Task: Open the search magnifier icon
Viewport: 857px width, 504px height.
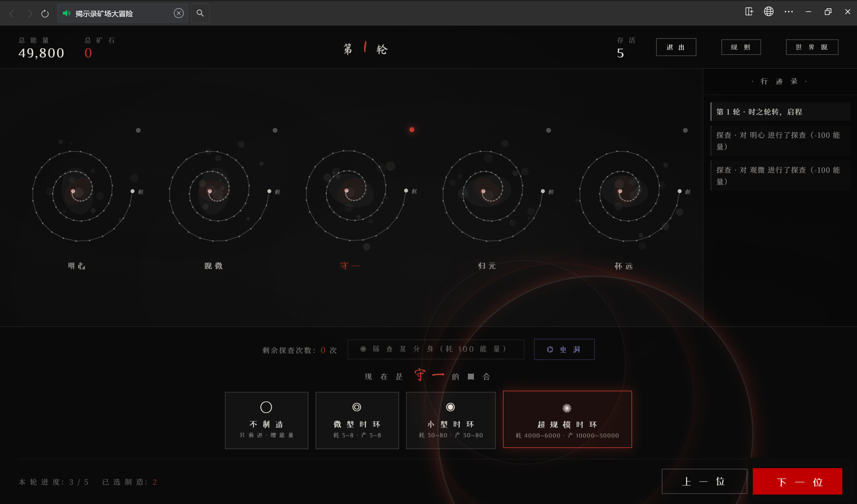Action: click(200, 13)
